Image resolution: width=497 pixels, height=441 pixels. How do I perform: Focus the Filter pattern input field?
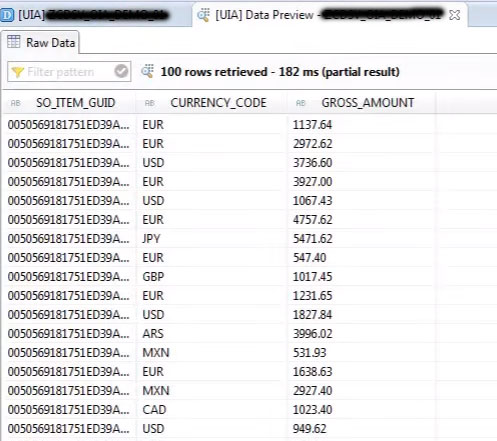[69, 72]
